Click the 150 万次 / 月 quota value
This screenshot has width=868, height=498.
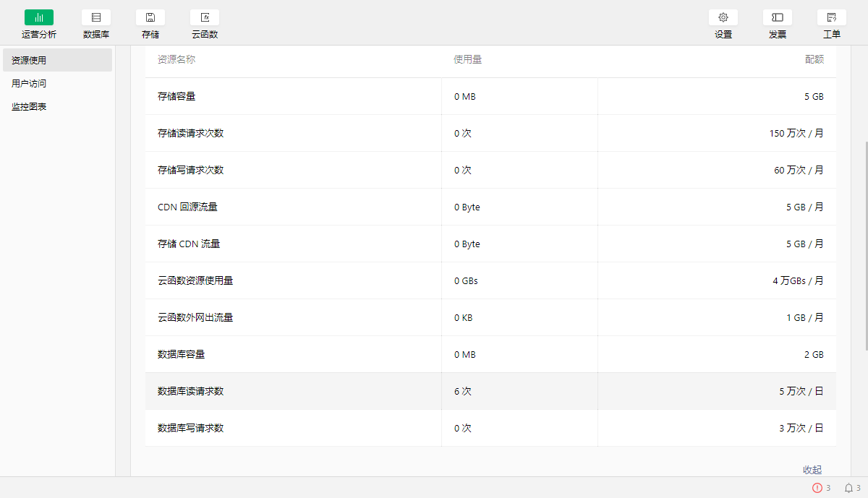tap(796, 133)
